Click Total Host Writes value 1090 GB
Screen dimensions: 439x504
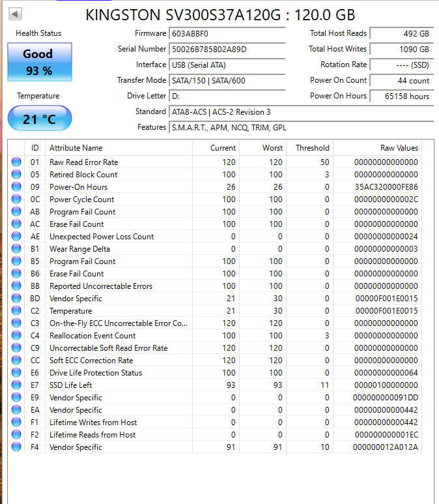pyautogui.click(x=402, y=49)
